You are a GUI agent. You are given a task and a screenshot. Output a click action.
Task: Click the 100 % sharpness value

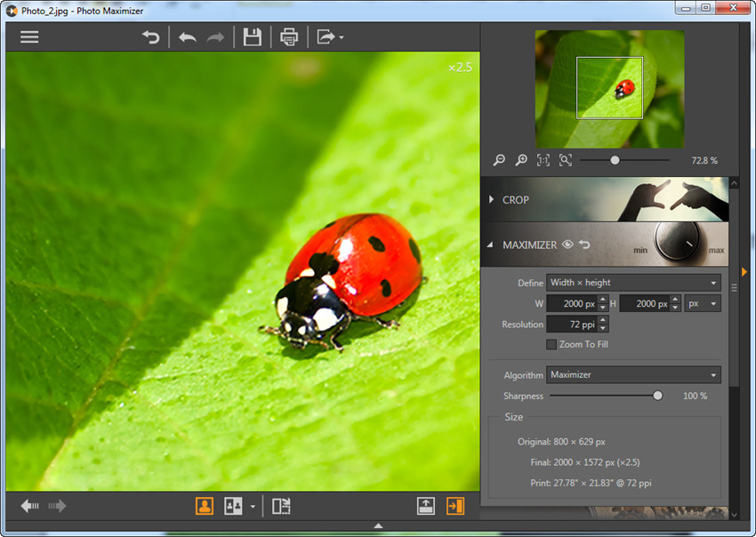[x=695, y=396]
